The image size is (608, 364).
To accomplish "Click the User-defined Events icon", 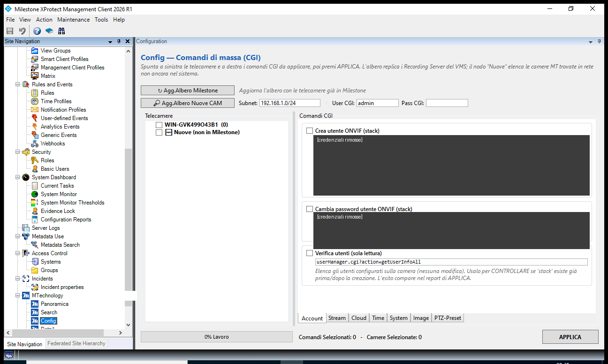I will click(x=35, y=118).
